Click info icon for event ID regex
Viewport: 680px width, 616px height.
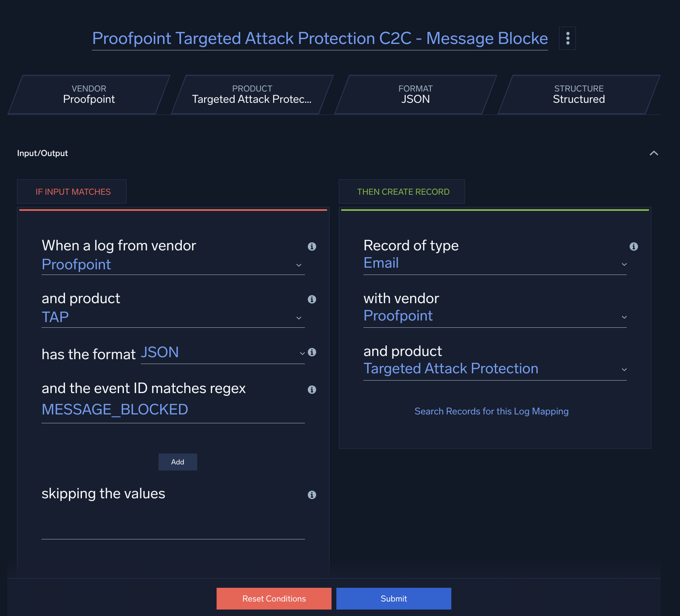click(312, 389)
